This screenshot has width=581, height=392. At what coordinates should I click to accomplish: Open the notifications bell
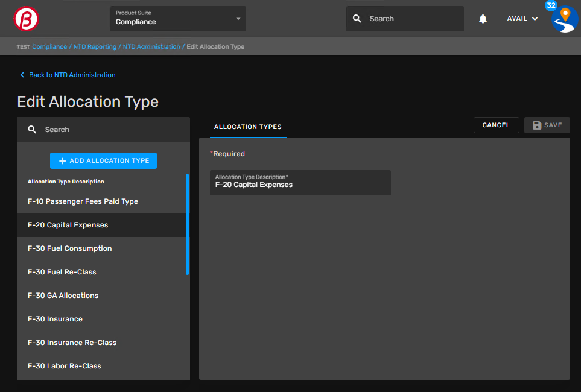[483, 19]
